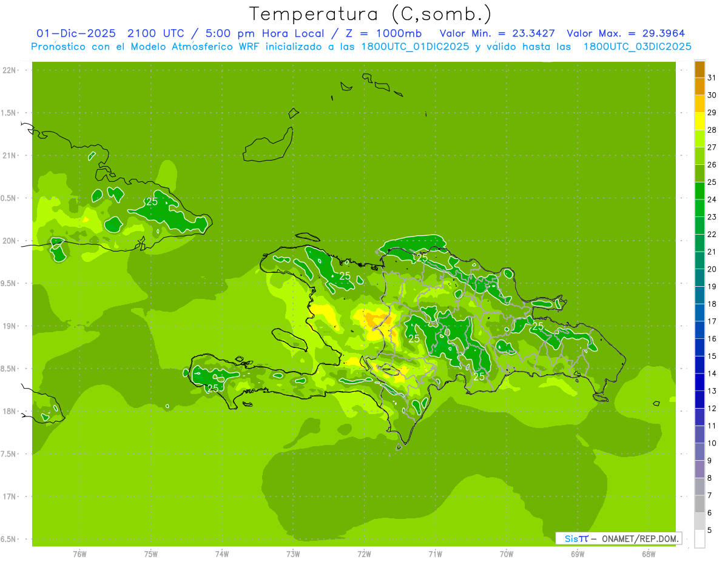Click the dark blue swatch between 13 and 14
The width and height of the screenshot is (728, 562).
click(699, 383)
